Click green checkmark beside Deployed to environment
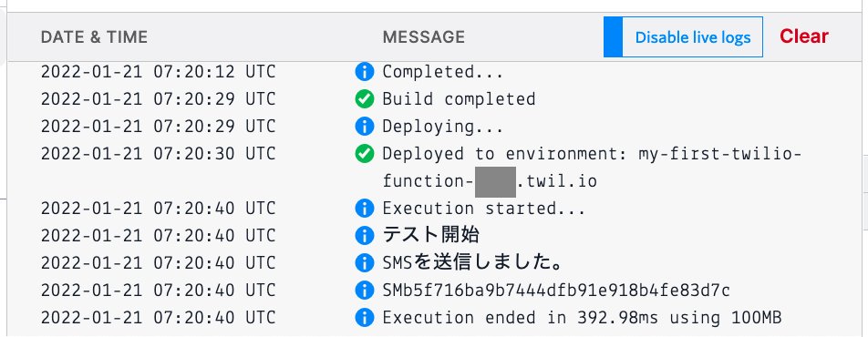Viewport: 868px width, 337px height. (x=364, y=154)
